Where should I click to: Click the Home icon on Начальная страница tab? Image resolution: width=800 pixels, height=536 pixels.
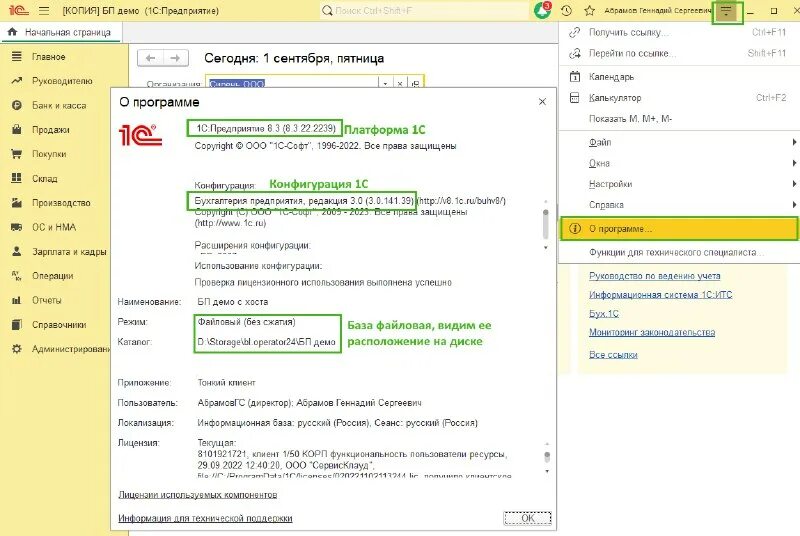tap(13, 32)
